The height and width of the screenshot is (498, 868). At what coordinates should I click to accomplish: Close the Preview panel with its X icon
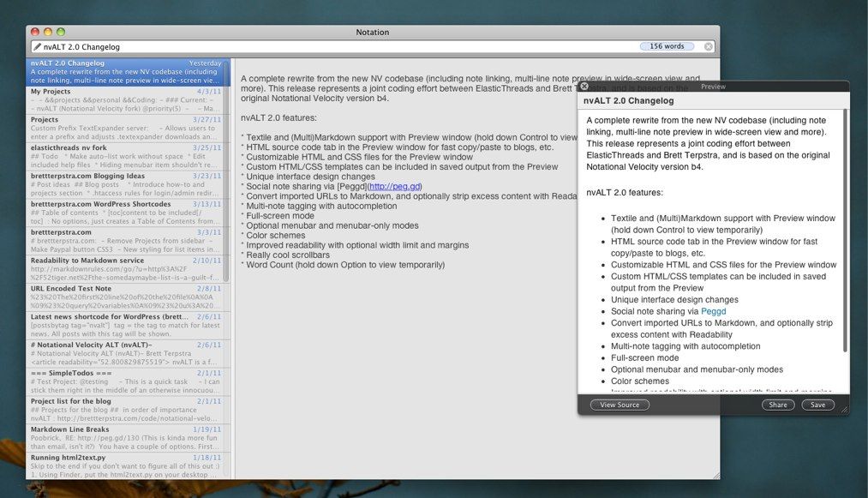click(x=584, y=87)
